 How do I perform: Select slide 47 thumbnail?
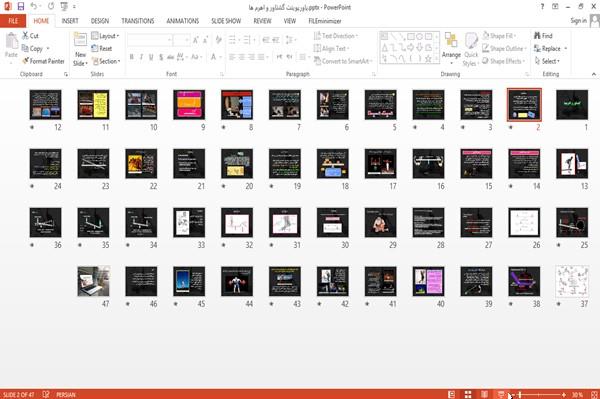click(x=93, y=281)
